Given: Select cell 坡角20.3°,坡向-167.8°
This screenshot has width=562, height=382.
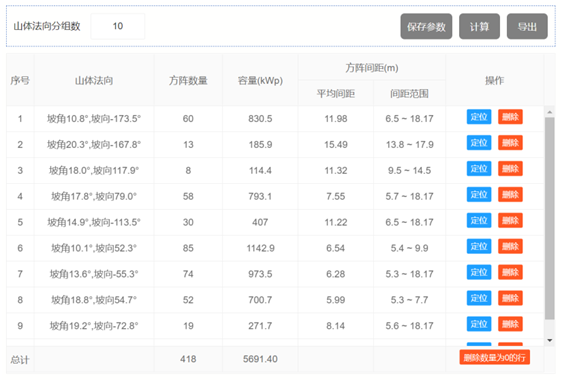Looking at the screenshot, I should [x=94, y=144].
